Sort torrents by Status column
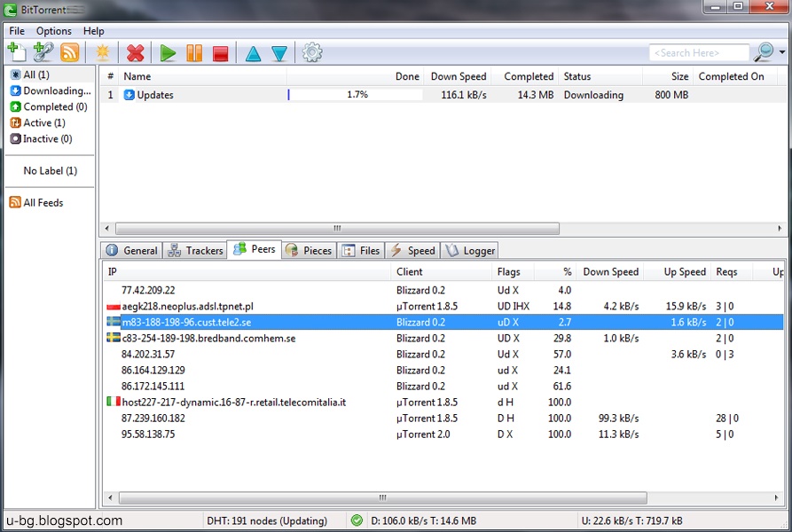 point(601,76)
